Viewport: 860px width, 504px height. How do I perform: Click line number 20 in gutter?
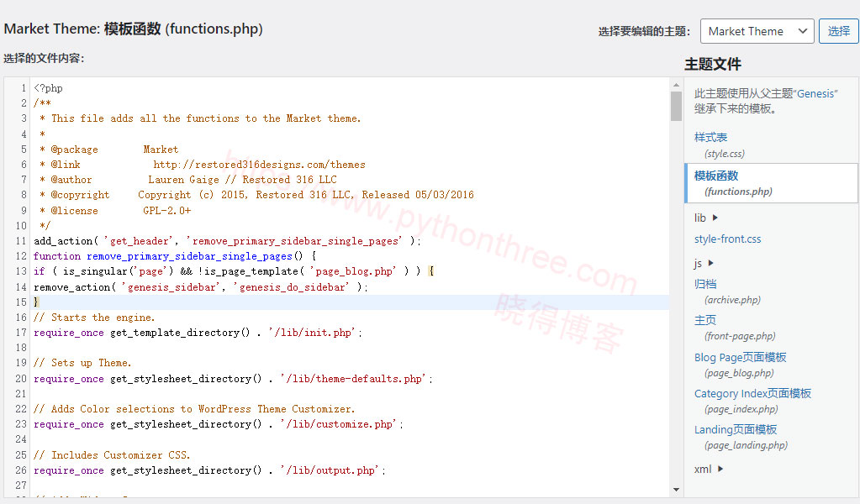click(x=21, y=379)
